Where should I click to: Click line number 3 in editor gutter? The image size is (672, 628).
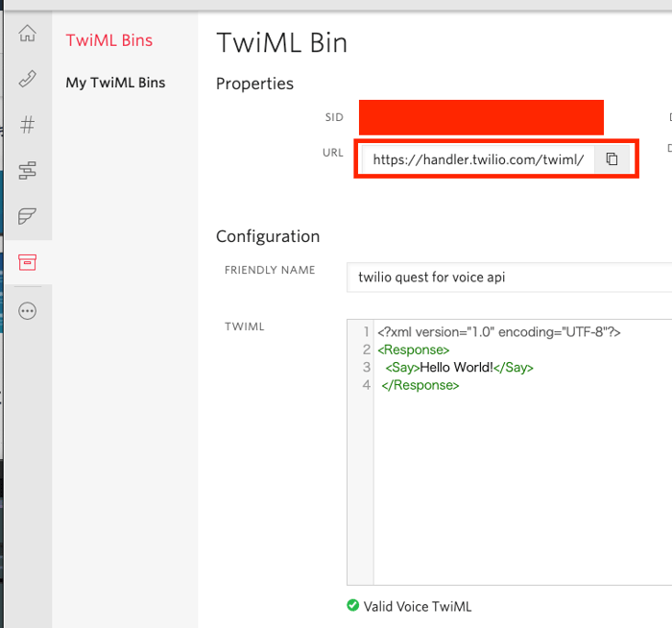coord(366,368)
